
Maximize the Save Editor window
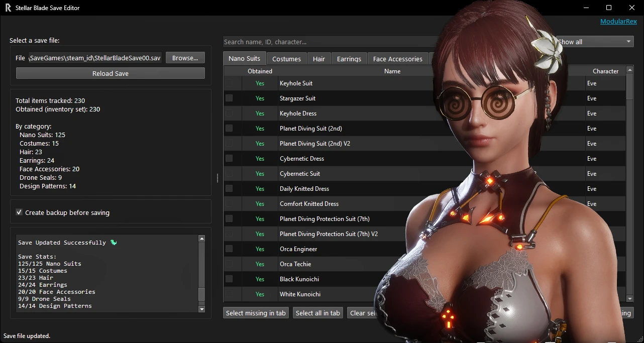pyautogui.click(x=609, y=8)
